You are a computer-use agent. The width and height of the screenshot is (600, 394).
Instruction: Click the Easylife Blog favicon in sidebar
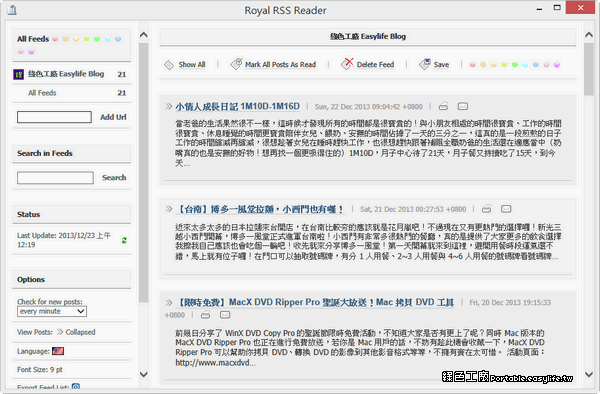tap(18, 74)
